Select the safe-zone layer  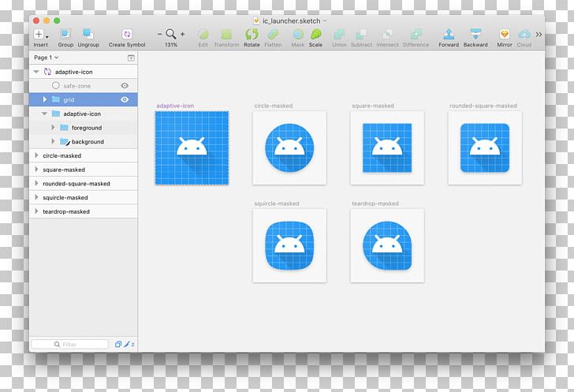[x=84, y=86]
